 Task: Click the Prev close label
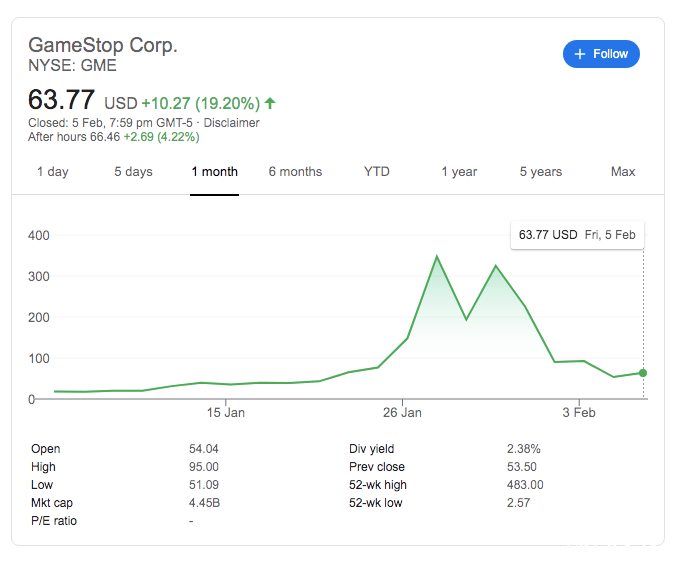pyautogui.click(x=377, y=467)
